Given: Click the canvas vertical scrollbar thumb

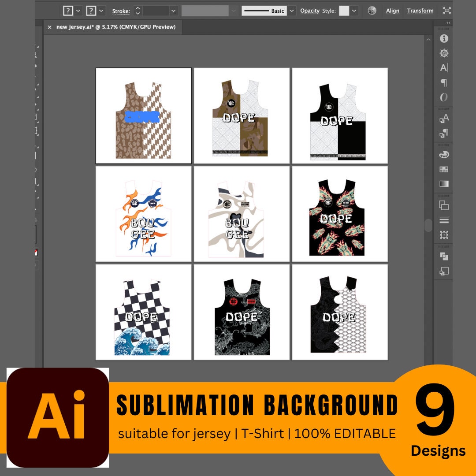Looking at the screenshot, I should [428, 225].
